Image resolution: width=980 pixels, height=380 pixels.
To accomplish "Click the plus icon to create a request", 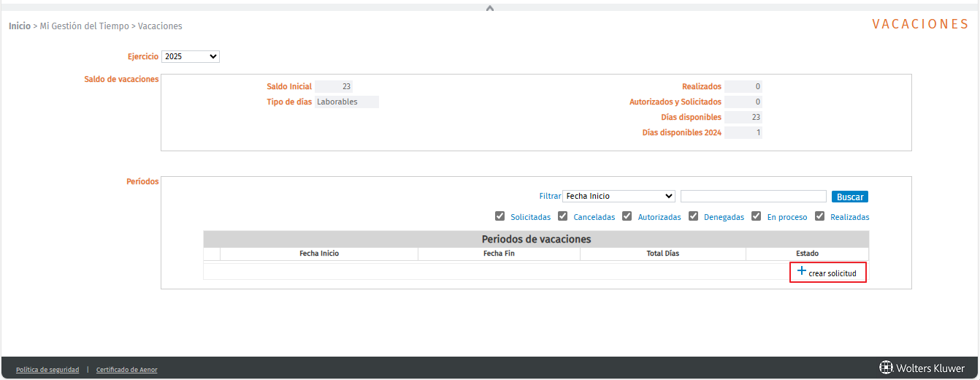I will click(801, 270).
